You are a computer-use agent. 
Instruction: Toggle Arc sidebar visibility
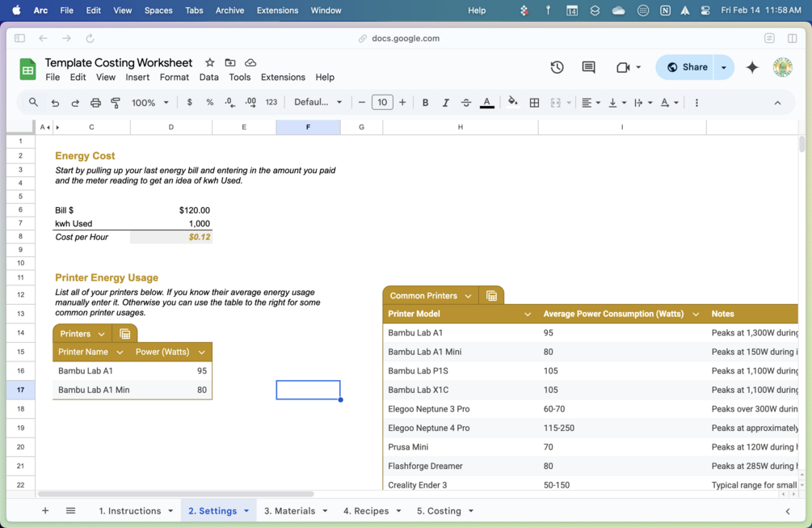(x=19, y=38)
